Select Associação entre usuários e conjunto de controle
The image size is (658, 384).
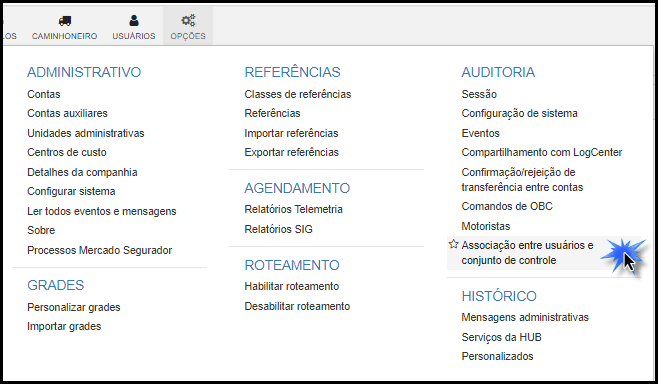527,253
